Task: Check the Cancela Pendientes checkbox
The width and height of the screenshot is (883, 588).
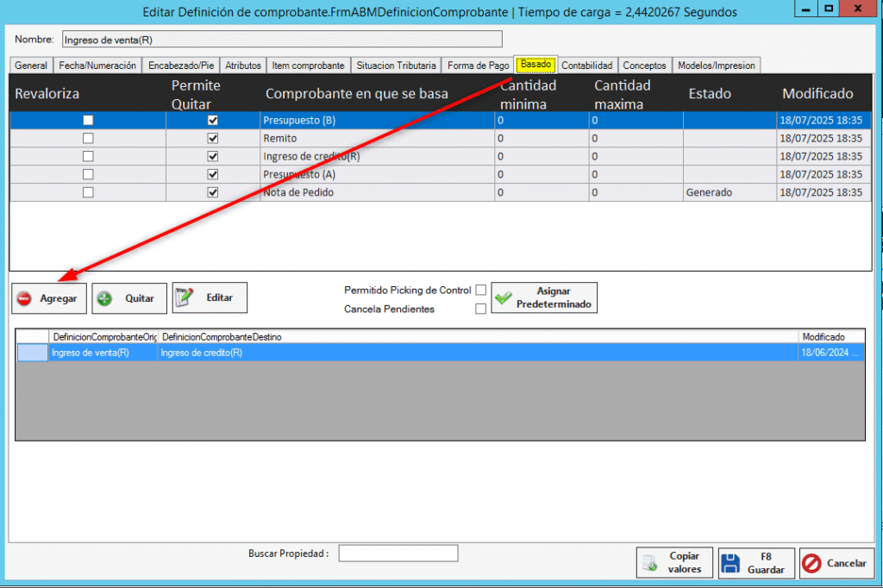Action: [481, 310]
